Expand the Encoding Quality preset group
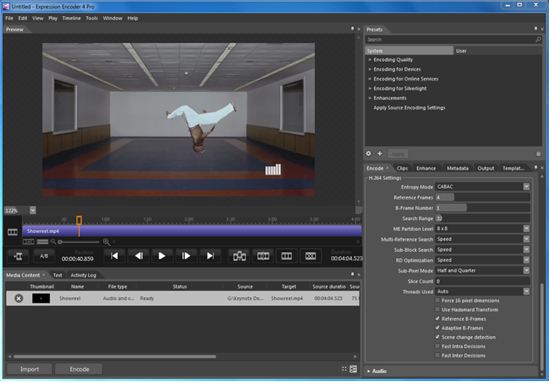The height and width of the screenshot is (389, 551). point(370,60)
